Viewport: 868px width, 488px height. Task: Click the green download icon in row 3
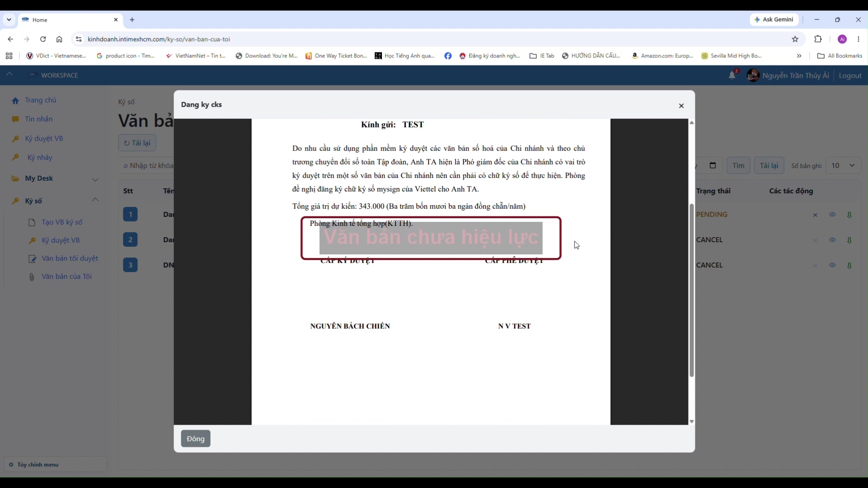[849, 266]
